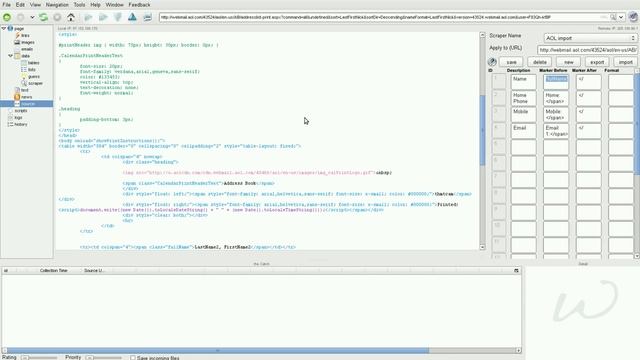Click the toolbar icon right of blue cone
Image resolution: width=640 pixels, height=360 pixels.
[x=147, y=17]
